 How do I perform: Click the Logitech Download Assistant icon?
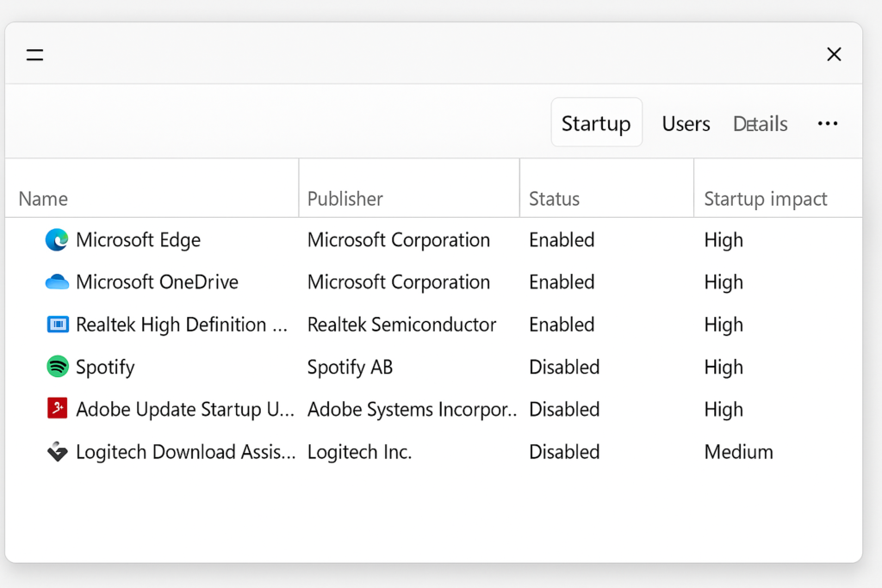[57, 451]
